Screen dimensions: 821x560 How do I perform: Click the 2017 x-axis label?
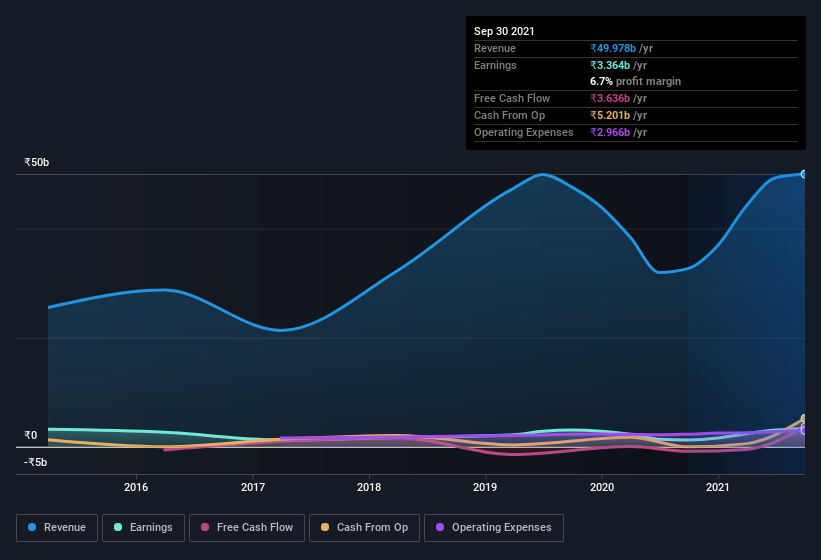[253, 487]
